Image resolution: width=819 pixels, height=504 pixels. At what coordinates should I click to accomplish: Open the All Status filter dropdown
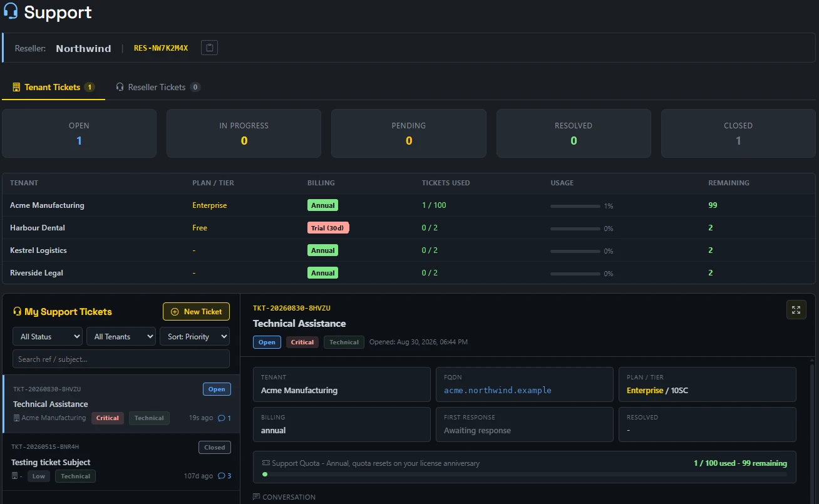click(x=48, y=336)
